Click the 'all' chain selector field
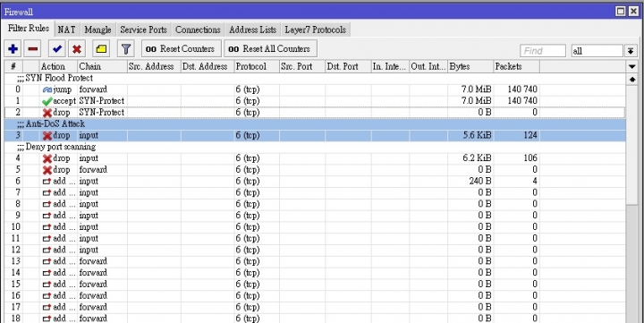The width and height of the screenshot is (644, 323). [x=597, y=51]
